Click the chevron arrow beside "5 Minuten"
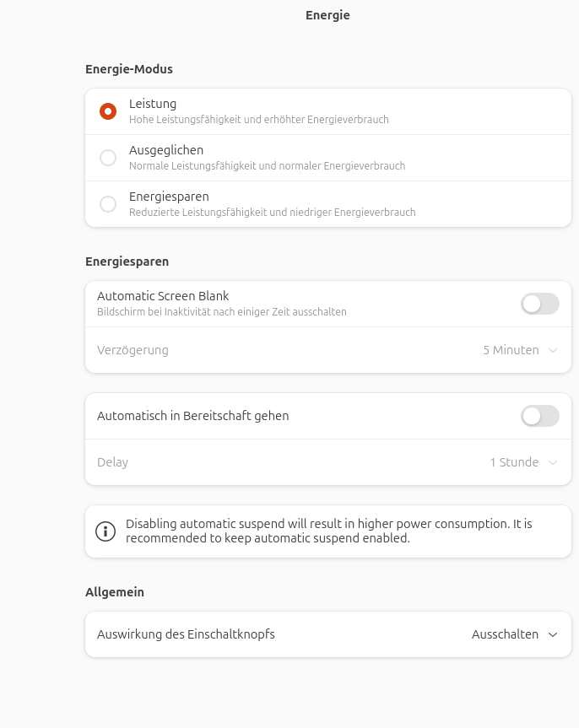This screenshot has height=728, width=579. click(x=553, y=350)
